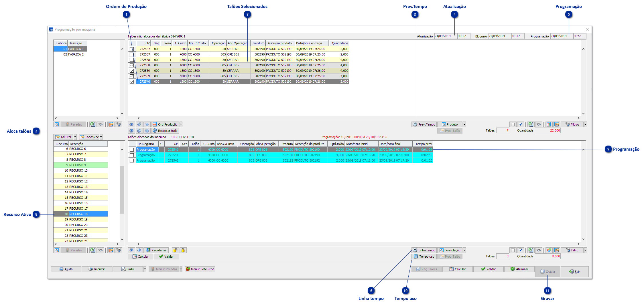Viewport: 644px width, 306px height.
Task: Click the checkmark select-all toggle near Filtros
Action: tap(521, 124)
